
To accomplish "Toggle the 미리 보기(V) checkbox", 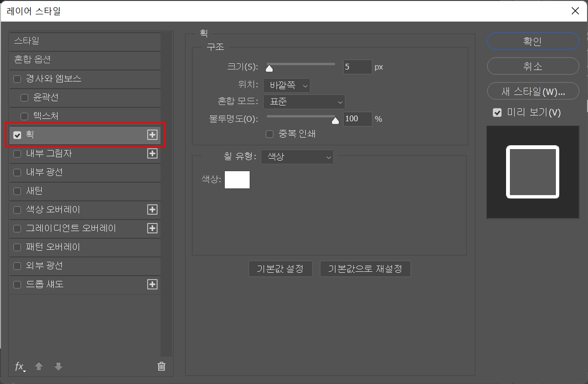I will [x=497, y=113].
